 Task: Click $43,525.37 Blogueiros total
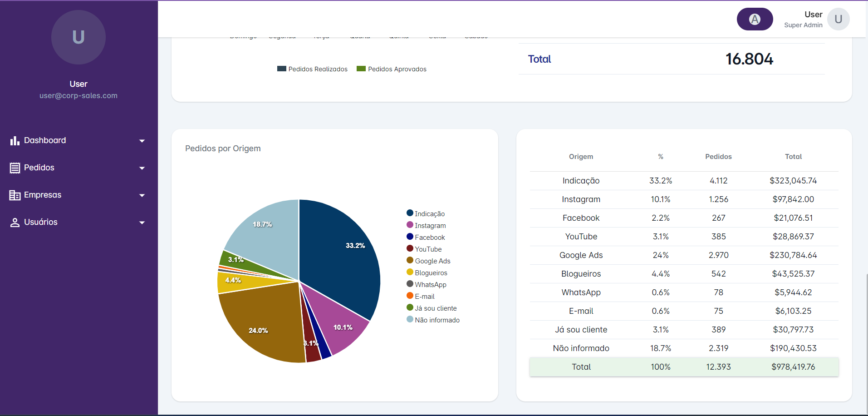[x=793, y=274]
